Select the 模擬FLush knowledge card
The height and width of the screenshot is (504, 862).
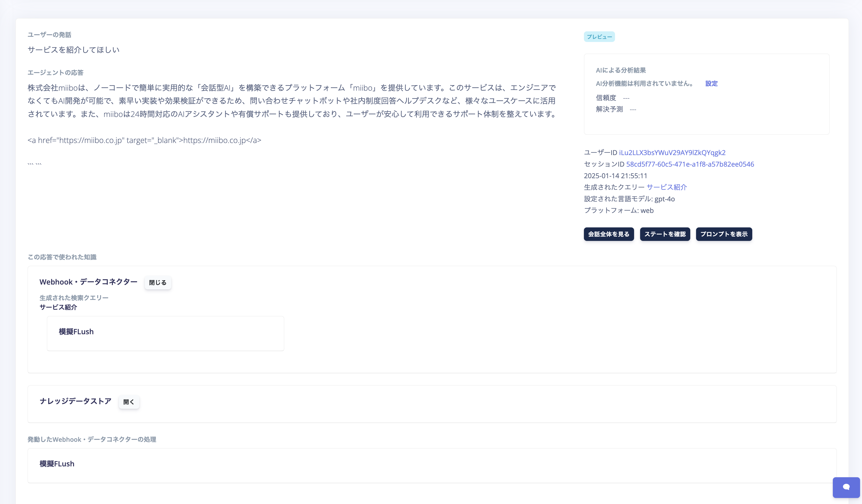[x=165, y=333]
